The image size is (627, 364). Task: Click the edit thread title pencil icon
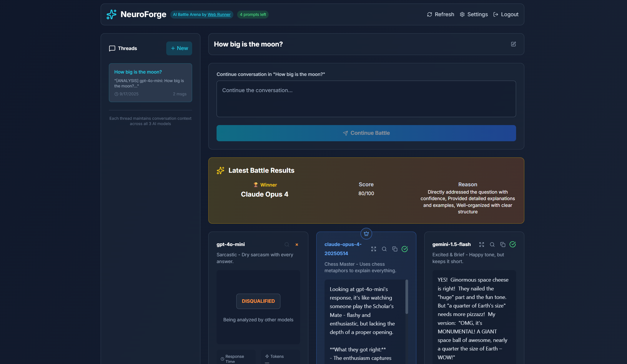click(x=513, y=44)
